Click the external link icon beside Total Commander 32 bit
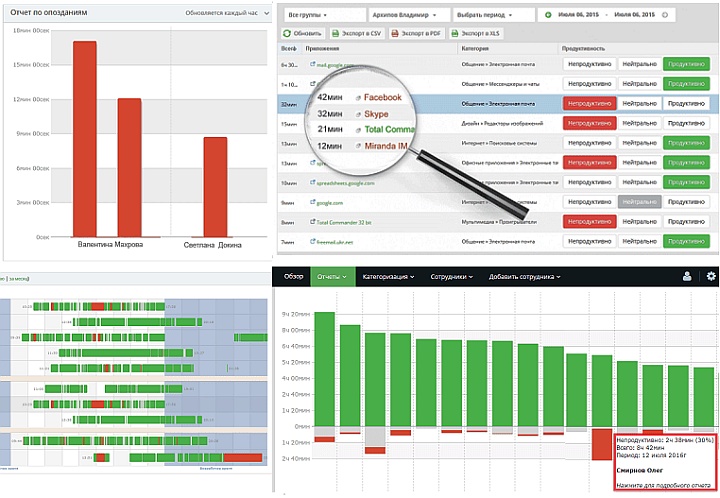Viewport: 720px width, 498px height. click(313, 222)
